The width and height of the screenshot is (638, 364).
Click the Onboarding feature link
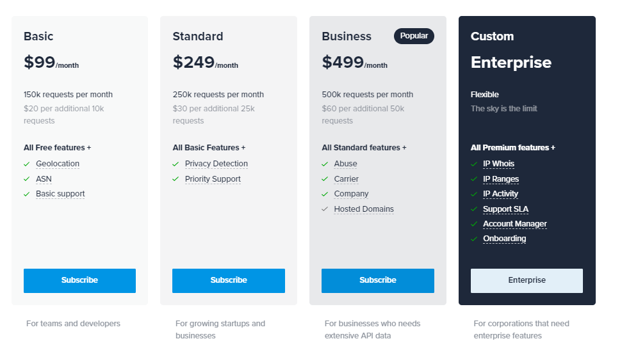[x=504, y=239]
